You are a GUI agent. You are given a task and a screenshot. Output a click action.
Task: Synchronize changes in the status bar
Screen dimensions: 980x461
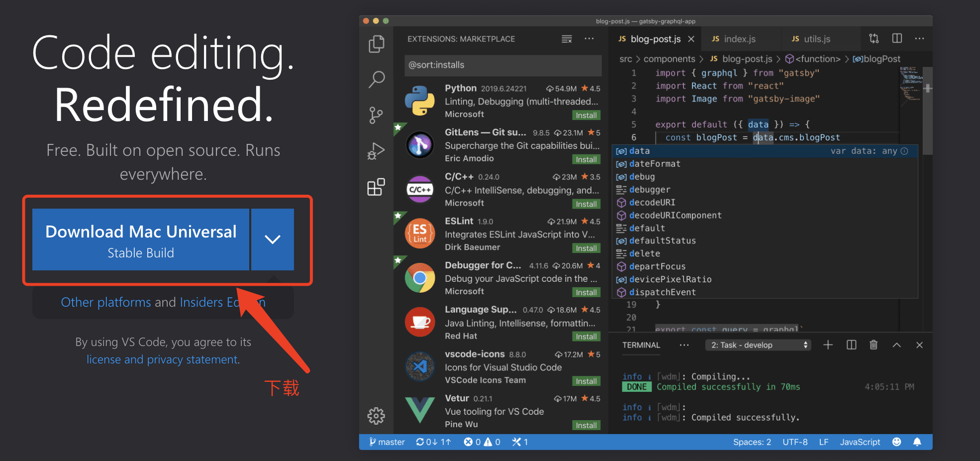(x=433, y=442)
